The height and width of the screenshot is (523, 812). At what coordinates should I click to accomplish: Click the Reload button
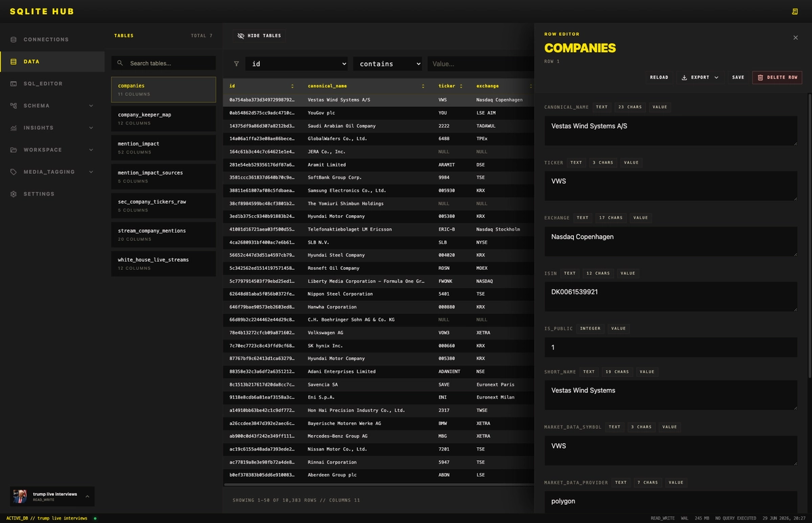point(659,77)
